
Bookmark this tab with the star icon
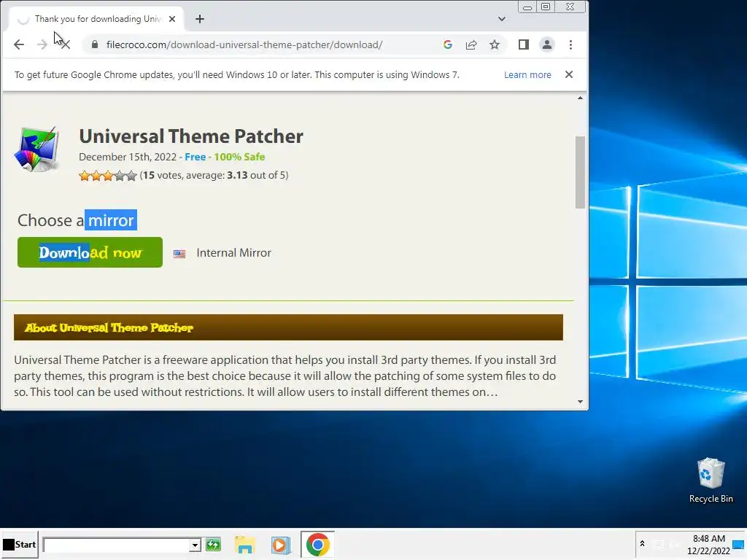click(x=495, y=44)
